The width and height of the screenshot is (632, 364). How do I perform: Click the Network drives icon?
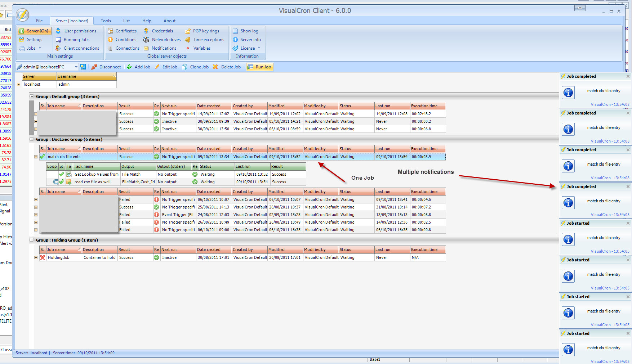pyautogui.click(x=146, y=40)
